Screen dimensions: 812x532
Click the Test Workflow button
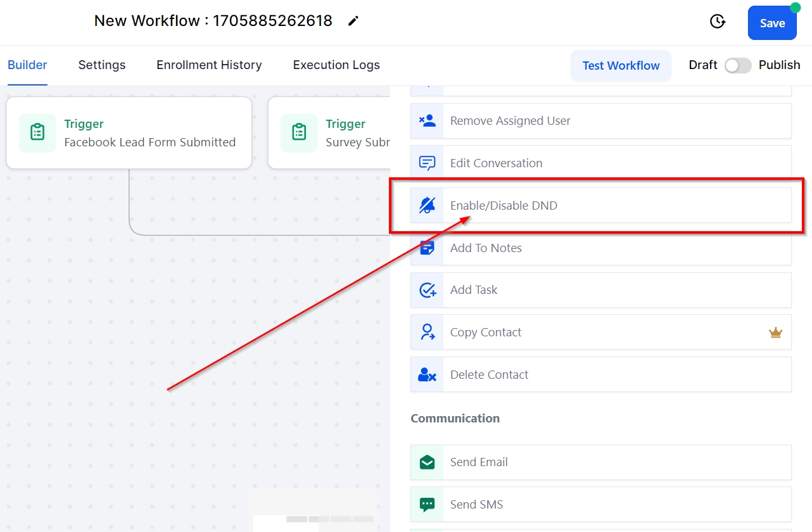pyautogui.click(x=621, y=66)
